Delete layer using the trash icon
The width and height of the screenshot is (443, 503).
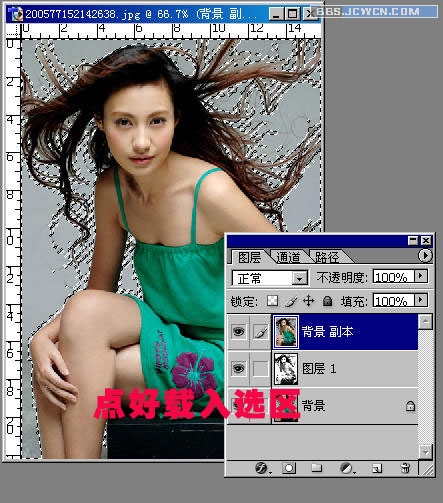pyautogui.click(x=405, y=468)
